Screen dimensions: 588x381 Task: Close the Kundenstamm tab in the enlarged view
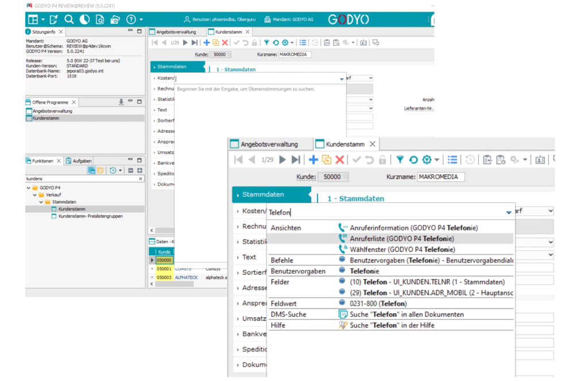372,144
